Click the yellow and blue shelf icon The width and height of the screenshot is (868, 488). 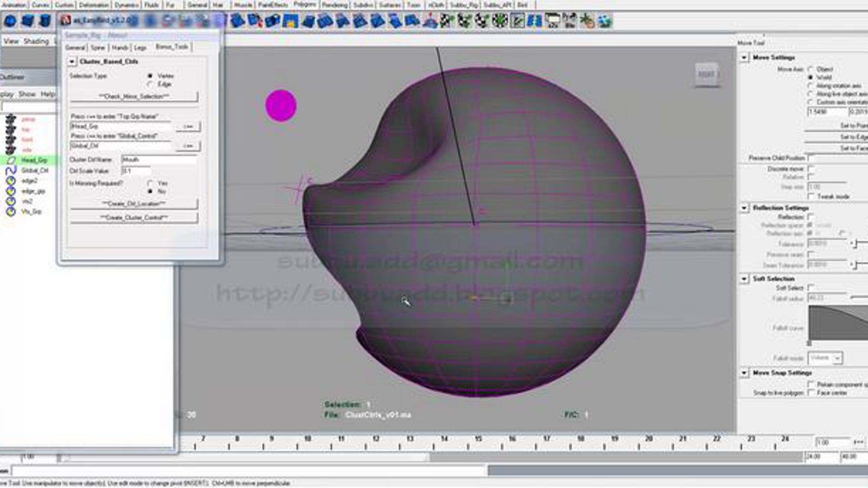(x=290, y=21)
